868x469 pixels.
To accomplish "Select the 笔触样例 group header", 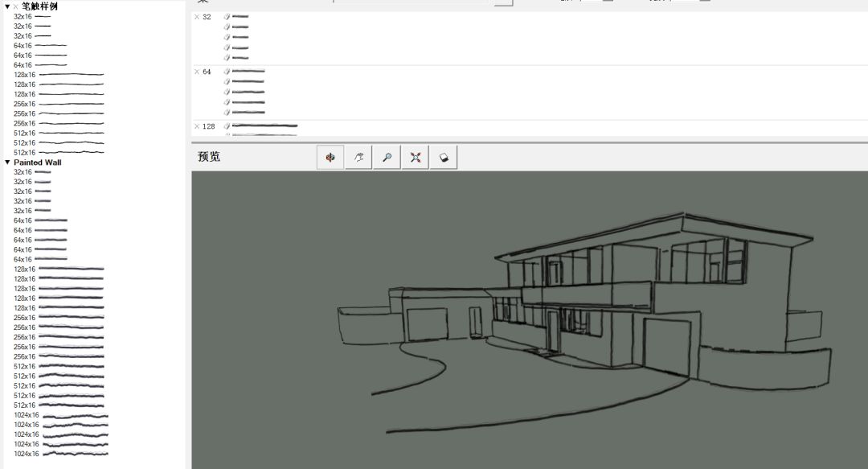I will [x=39, y=6].
